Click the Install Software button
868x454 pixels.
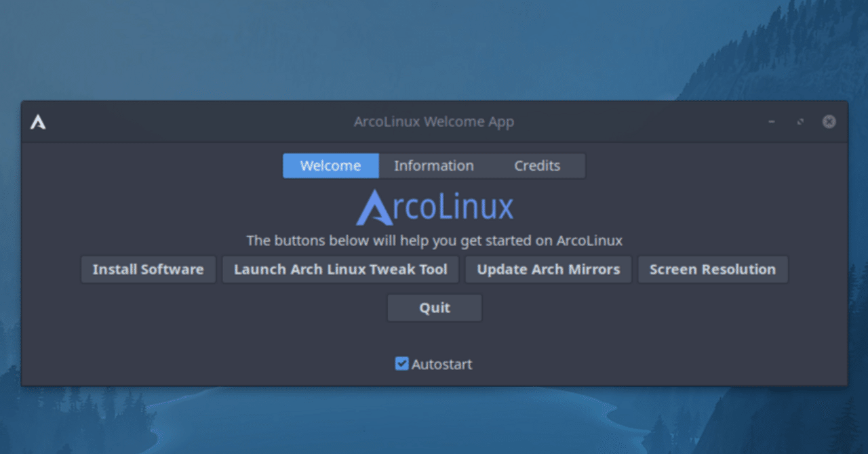148,269
